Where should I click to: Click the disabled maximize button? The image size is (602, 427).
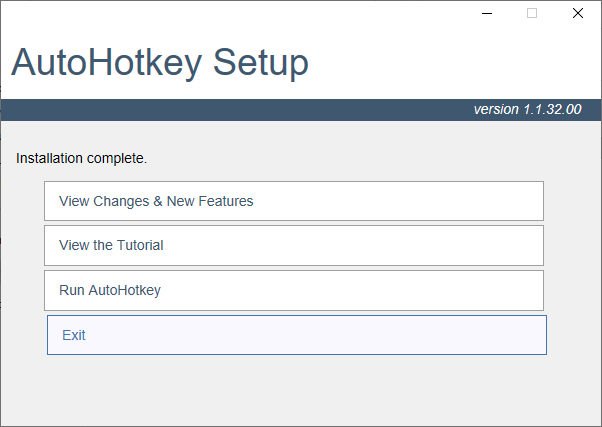[532, 13]
